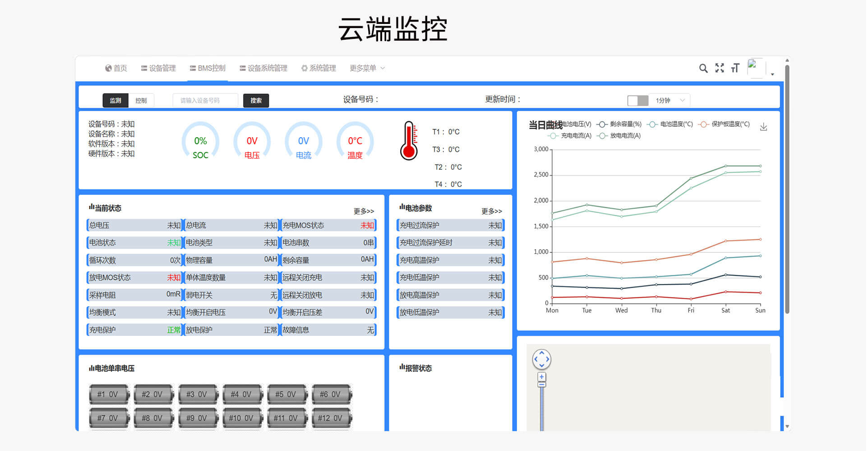This screenshot has width=868, height=451.
Task: Select battery cell #5 0V icon
Action: pos(288,395)
